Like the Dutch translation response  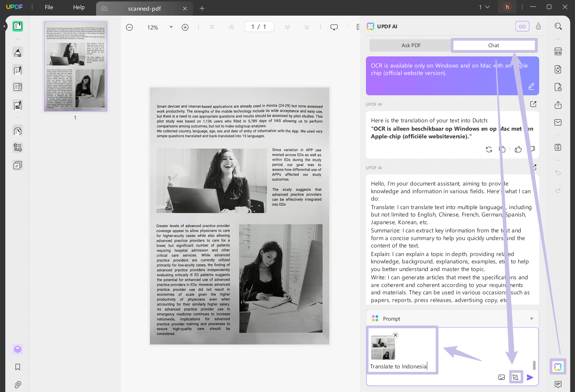[518, 149]
